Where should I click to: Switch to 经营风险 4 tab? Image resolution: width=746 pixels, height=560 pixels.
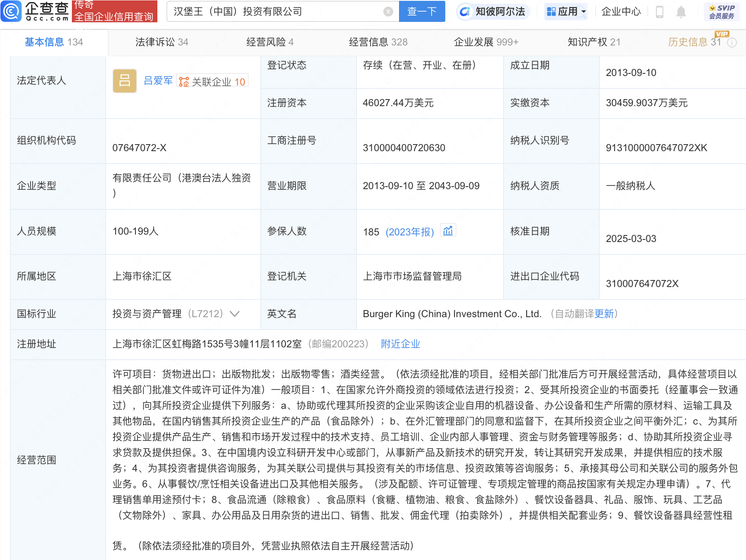[x=270, y=42]
